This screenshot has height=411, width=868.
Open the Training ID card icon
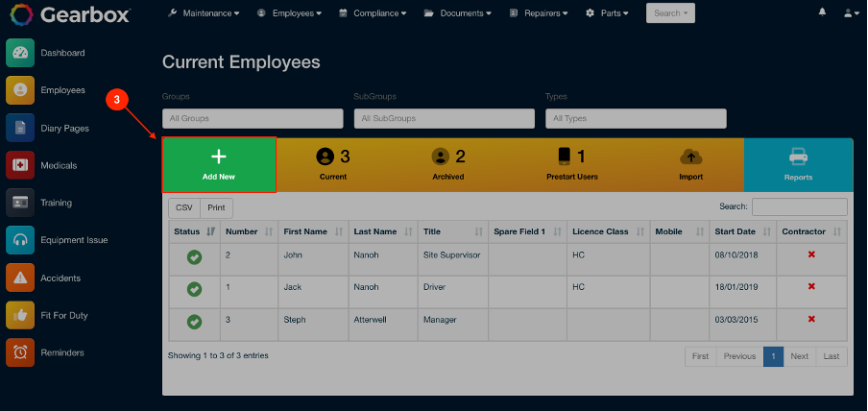point(20,203)
